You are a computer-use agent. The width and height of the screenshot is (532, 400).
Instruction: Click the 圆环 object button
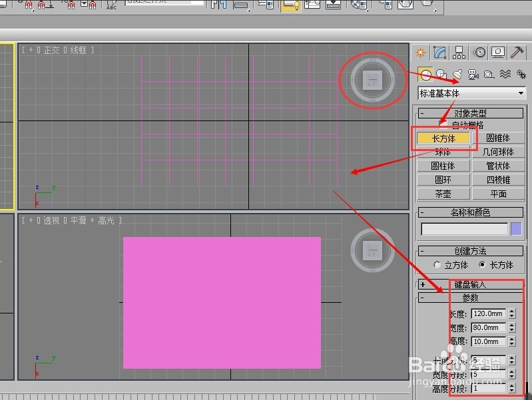point(443,180)
